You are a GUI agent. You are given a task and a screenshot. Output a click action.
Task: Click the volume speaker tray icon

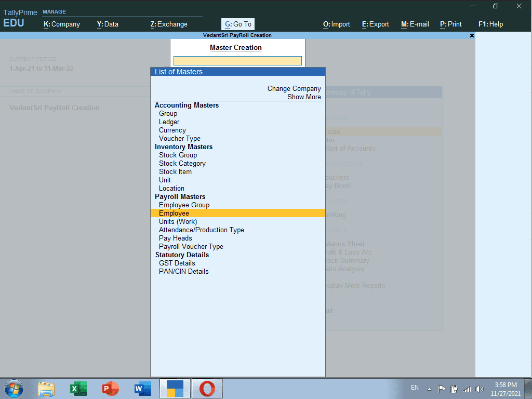pyautogui.click(x=480, y=389)
